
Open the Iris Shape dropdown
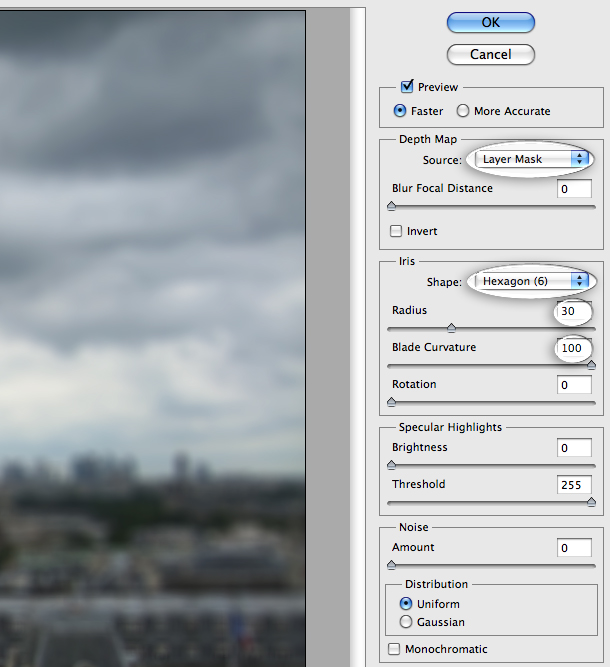coord(531,281)
